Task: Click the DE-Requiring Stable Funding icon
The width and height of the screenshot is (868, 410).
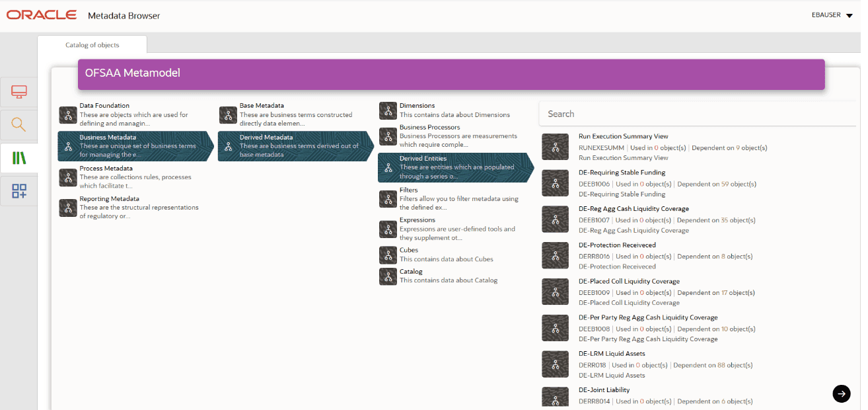Action: coord(556,183)
